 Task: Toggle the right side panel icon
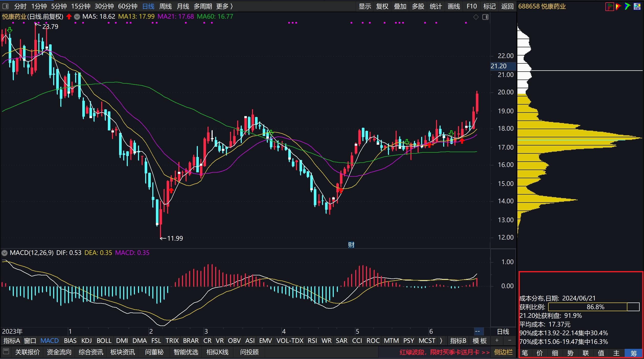tap(485, 17)
